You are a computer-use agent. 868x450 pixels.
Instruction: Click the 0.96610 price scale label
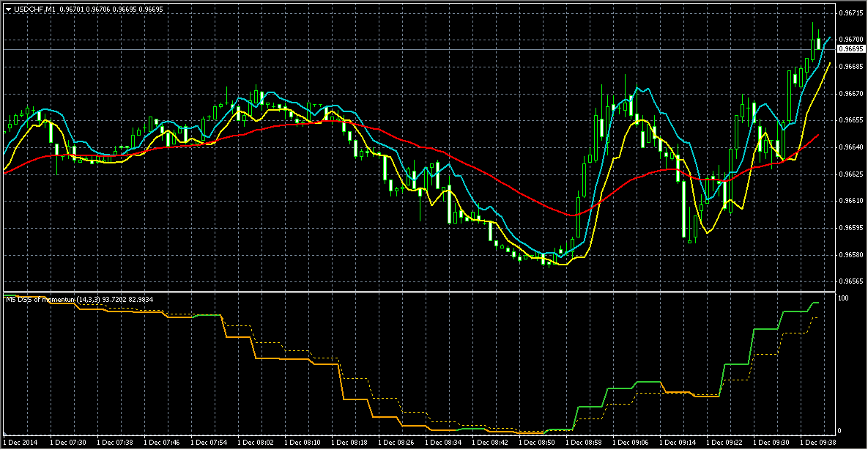click(850, 201)
